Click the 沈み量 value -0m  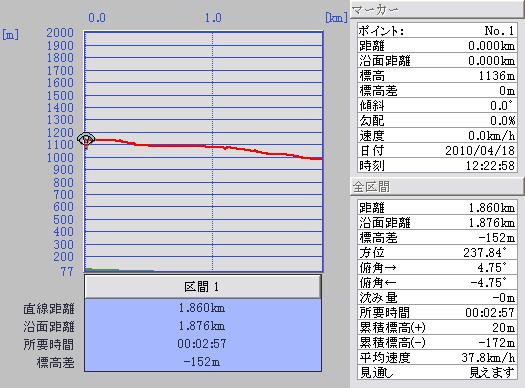click(x=504, y=297)
